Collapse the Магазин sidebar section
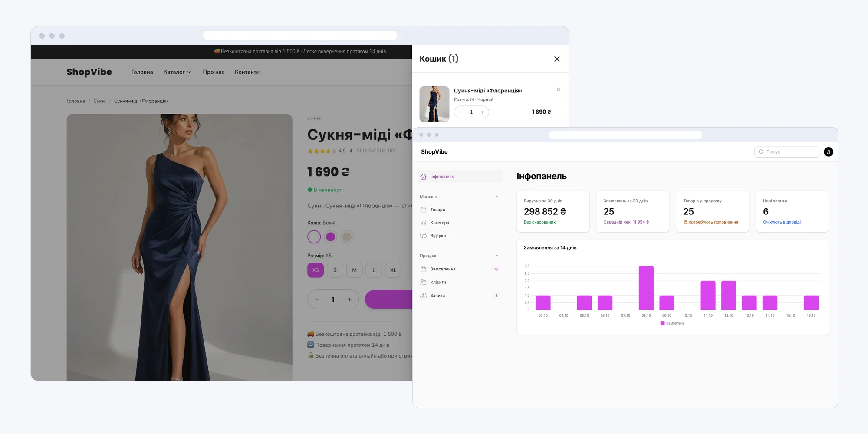The height and width of the screenshot is (434, 868). coord(497,197)
